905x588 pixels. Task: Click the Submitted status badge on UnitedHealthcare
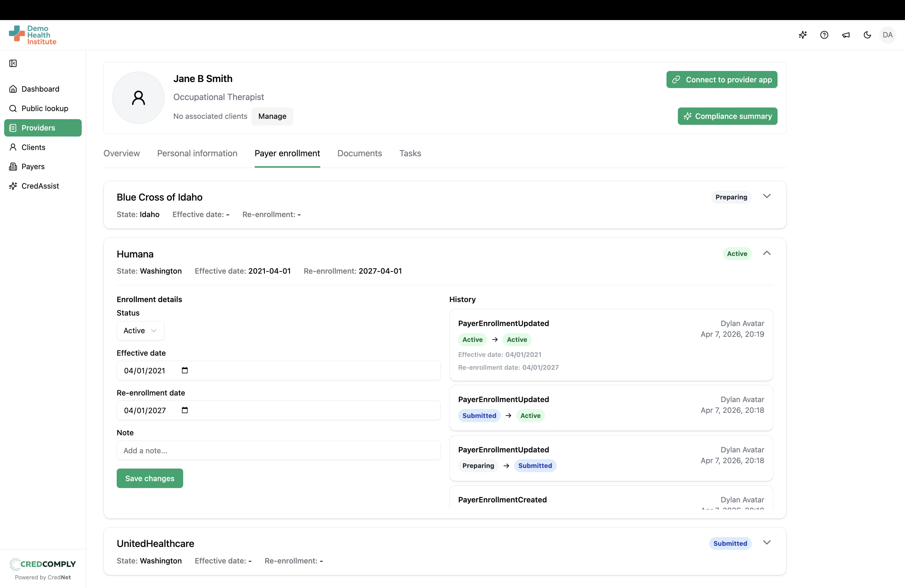tap(730, 543)
